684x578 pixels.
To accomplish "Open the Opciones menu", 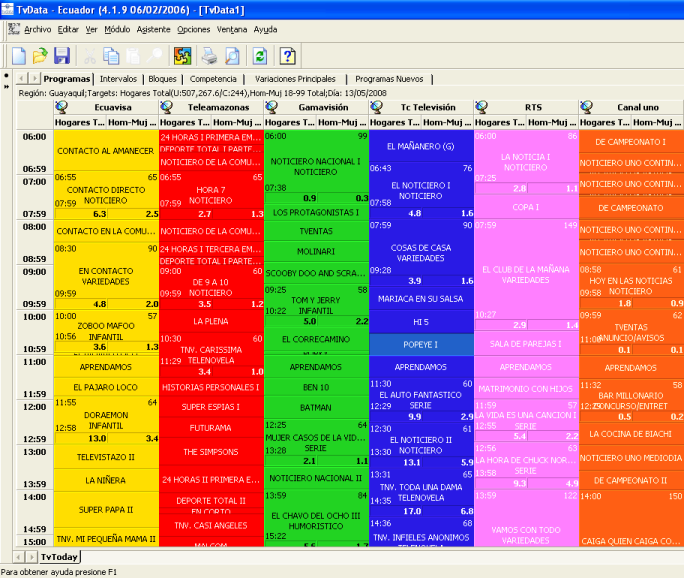I will pos(193,29).
